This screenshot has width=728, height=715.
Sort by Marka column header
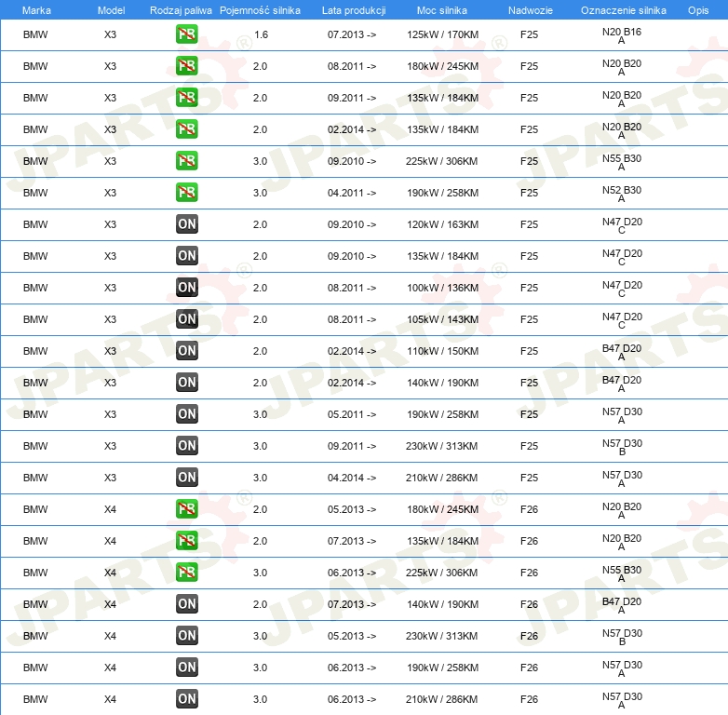pos(36,10)
